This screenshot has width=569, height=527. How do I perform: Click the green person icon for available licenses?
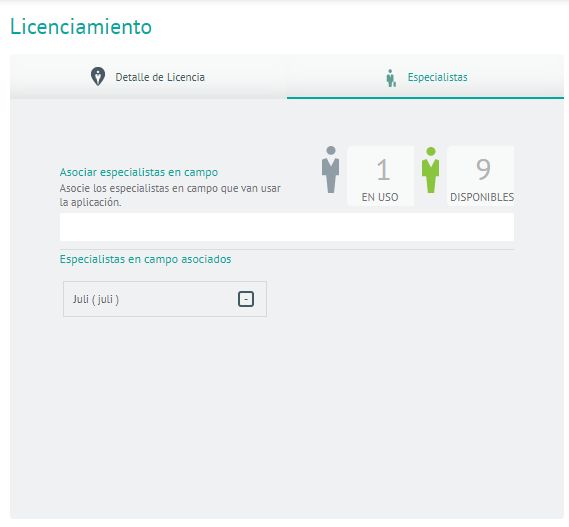[431, 170]
